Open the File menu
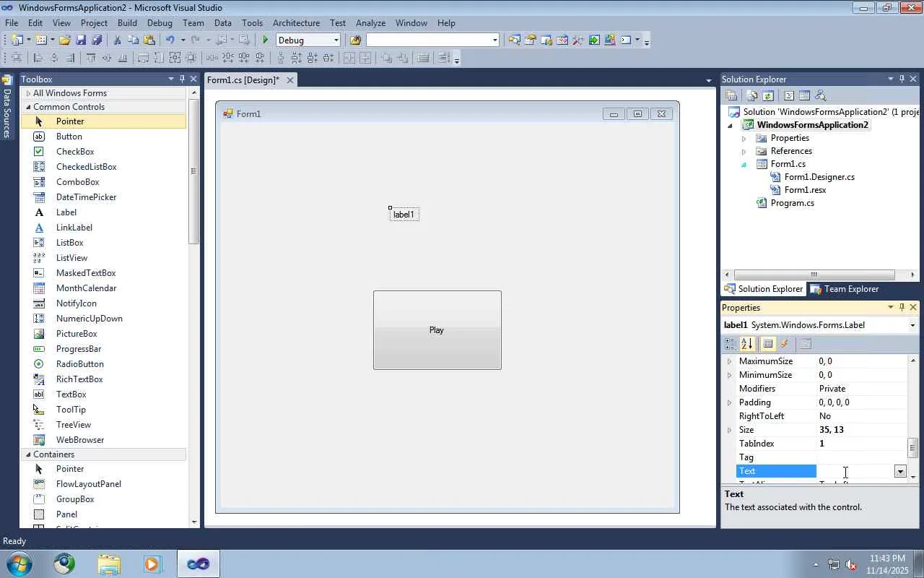 click(12, 22)
